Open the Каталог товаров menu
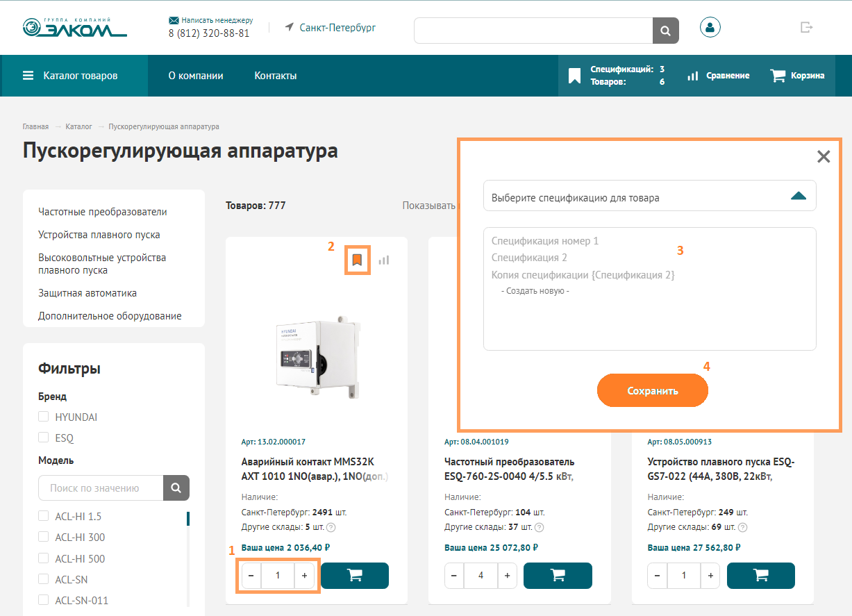Image resolution: width=852 pixels, height=616 pixels. tap(70, 76)
